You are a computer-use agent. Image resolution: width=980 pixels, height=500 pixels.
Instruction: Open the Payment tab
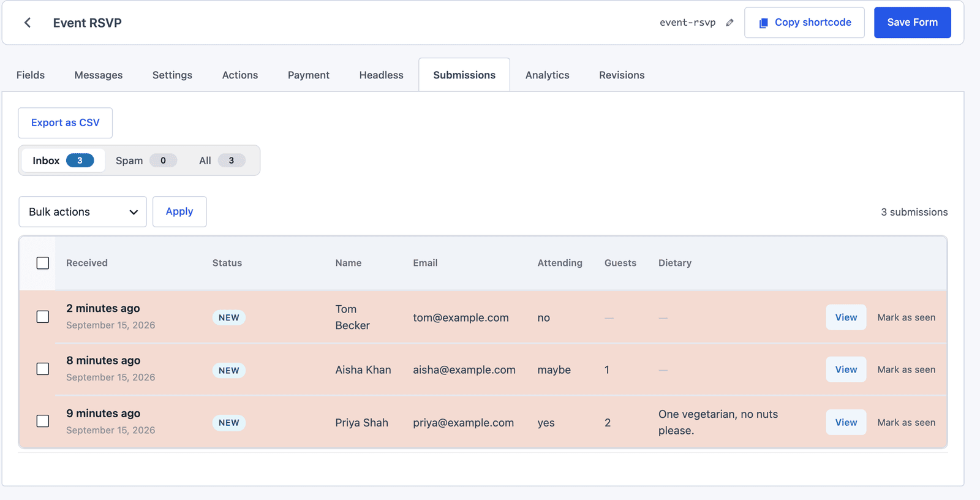point(309,75)
